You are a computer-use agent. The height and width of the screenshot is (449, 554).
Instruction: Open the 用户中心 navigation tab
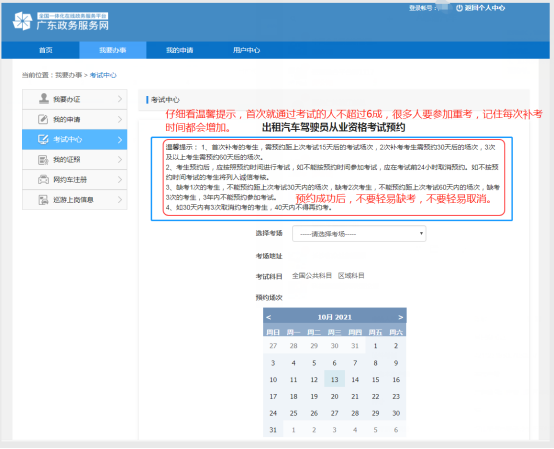click(246, 50)
